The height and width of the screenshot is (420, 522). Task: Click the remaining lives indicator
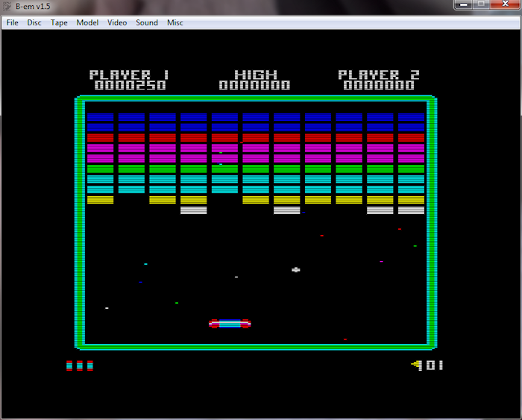pos(80,366)
